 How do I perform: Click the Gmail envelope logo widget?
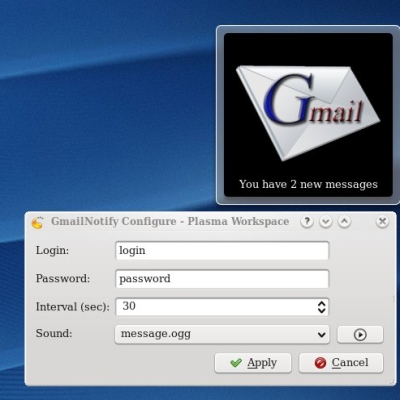308,113
